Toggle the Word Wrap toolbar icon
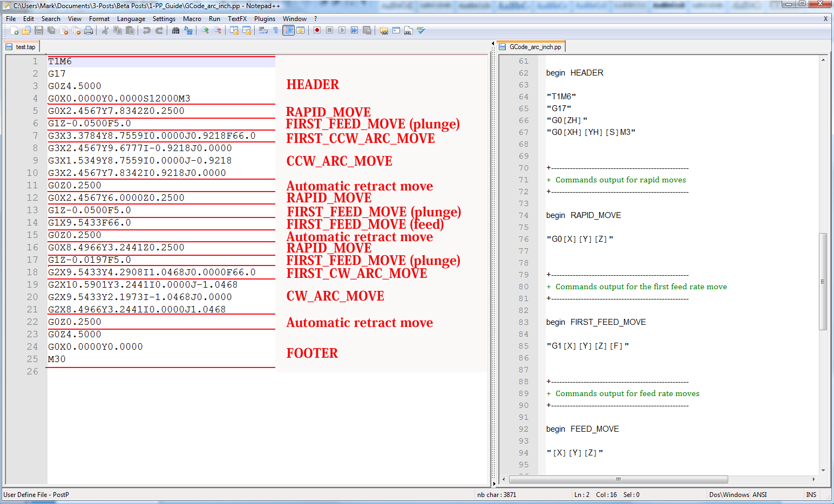 [x=263, y=30]
